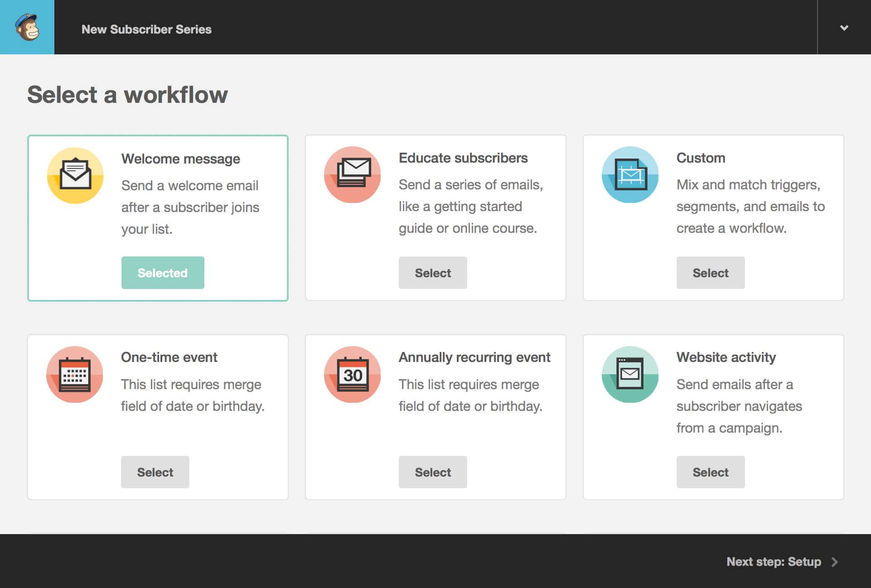The height and width of the screenshot is (588, 871).
Task: Open the account dropdown chevron at top right
Action: (x=844, y=27)
